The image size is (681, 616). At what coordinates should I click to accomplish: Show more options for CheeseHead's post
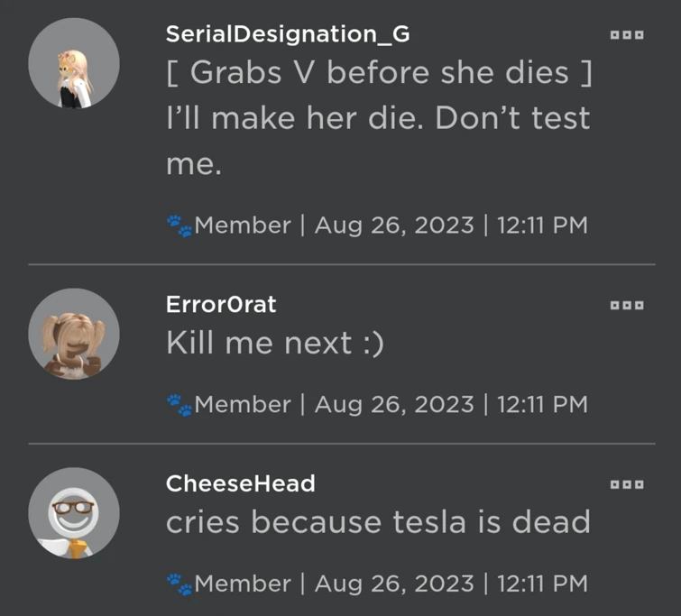point(627,484)
